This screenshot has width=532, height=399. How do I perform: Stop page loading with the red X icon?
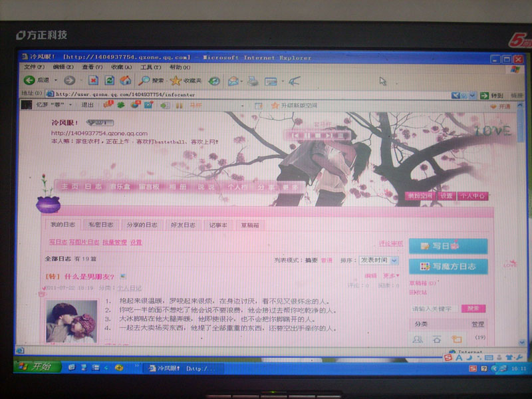tap(93, 80)
